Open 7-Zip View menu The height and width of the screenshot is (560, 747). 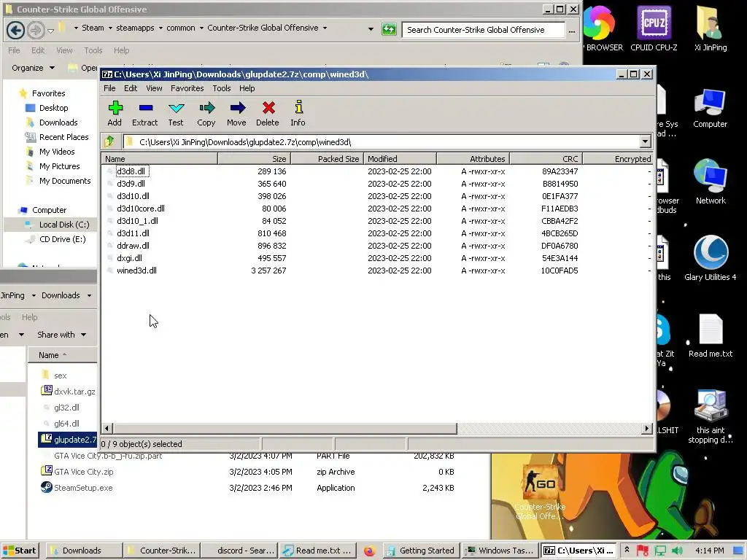click(154, 88)
